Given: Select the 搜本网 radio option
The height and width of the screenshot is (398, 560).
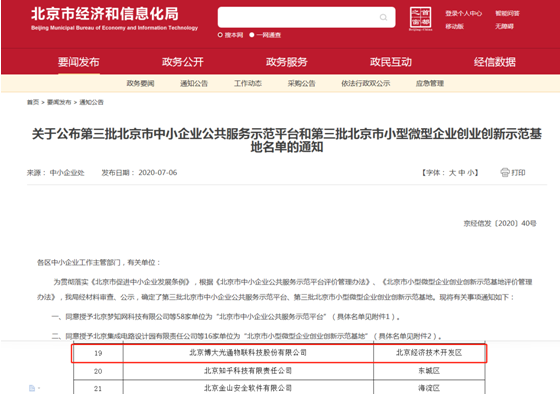Looking at the screenshot, I should (x=220, y=35).
